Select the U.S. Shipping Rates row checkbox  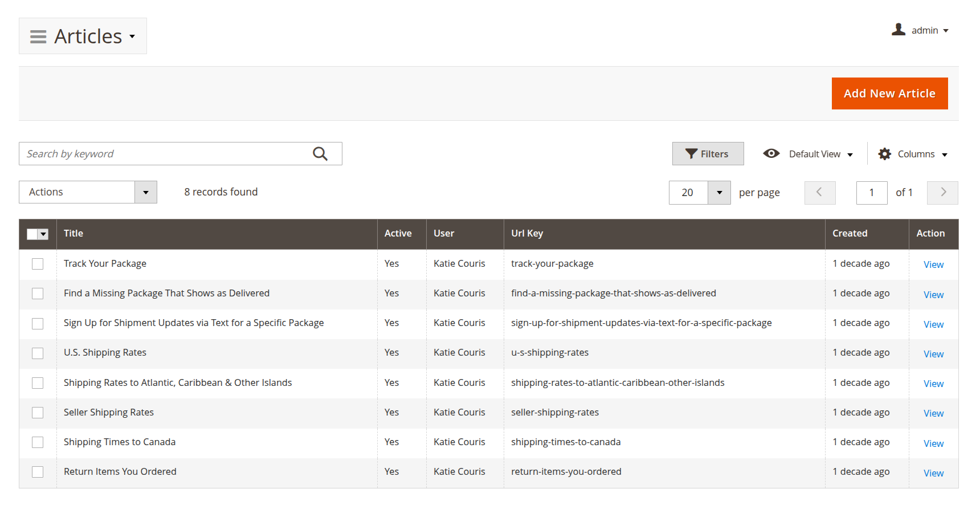(38, 353)
